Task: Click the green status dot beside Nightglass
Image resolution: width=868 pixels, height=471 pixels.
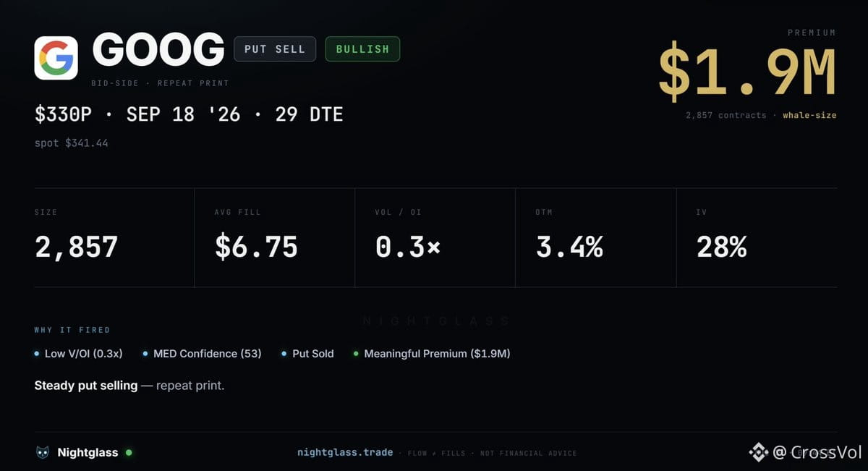Action: coord(129,453)
